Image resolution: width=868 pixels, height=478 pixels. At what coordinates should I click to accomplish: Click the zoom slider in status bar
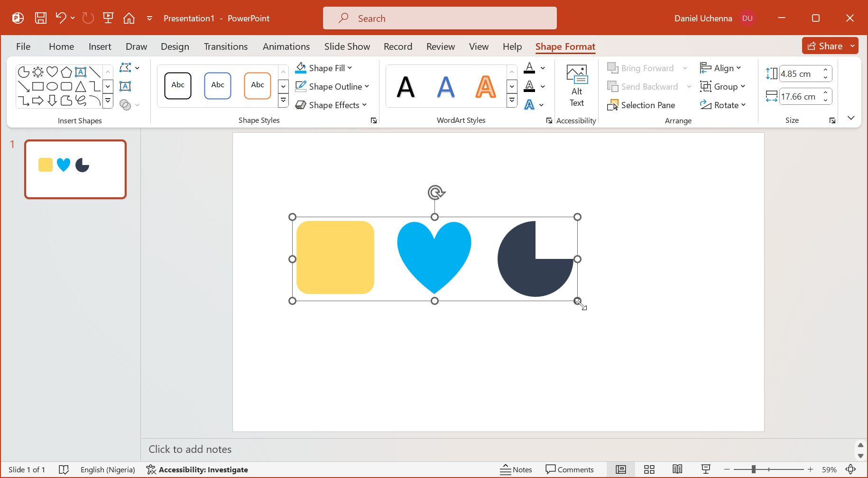[x=753, y=469]
